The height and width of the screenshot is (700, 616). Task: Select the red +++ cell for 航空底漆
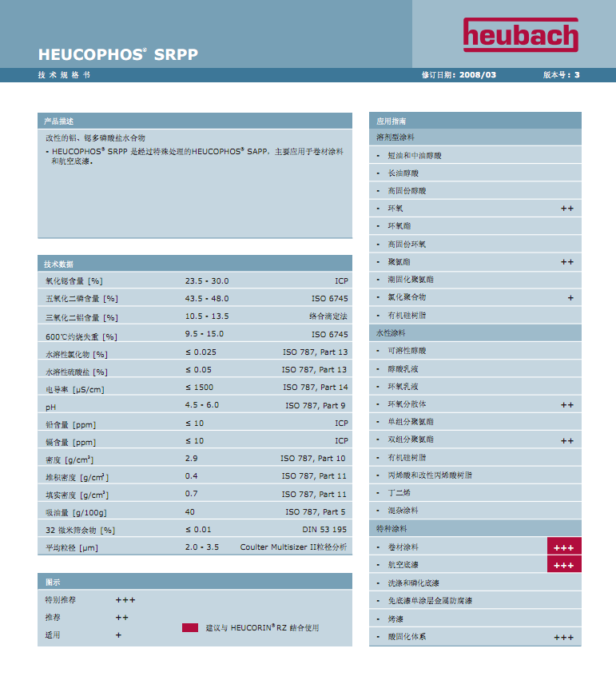(x=563, y=565)
